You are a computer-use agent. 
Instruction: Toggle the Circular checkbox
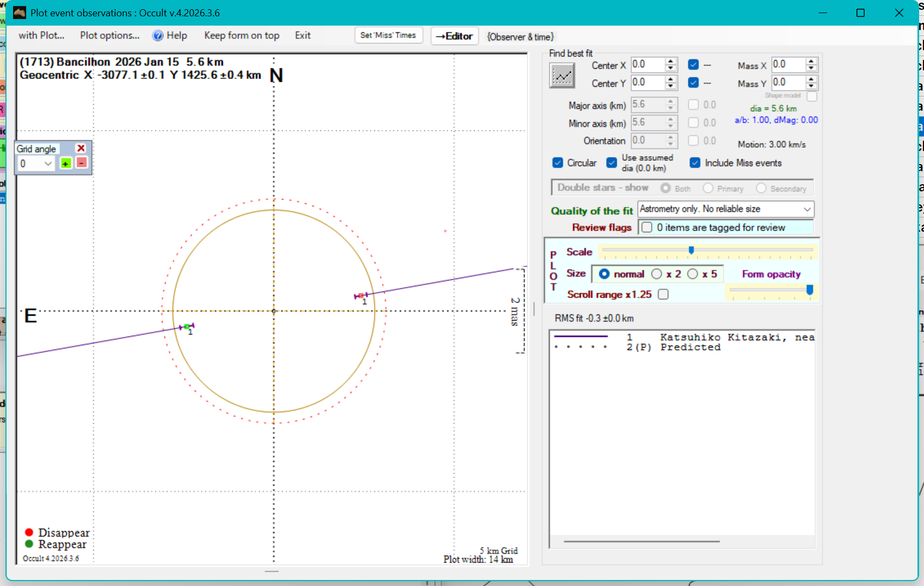click(558, 163)
